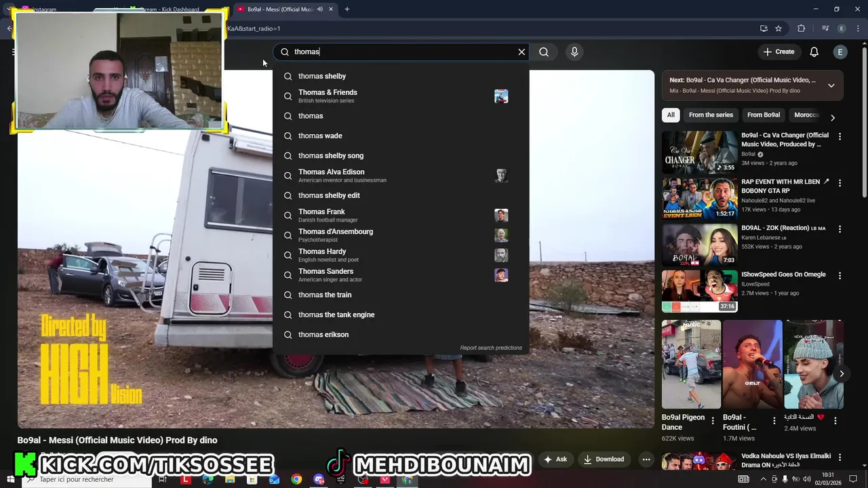Open Task View on the taskbar
868x488 pixels.
pyautogui.click(x=162, y=479)
